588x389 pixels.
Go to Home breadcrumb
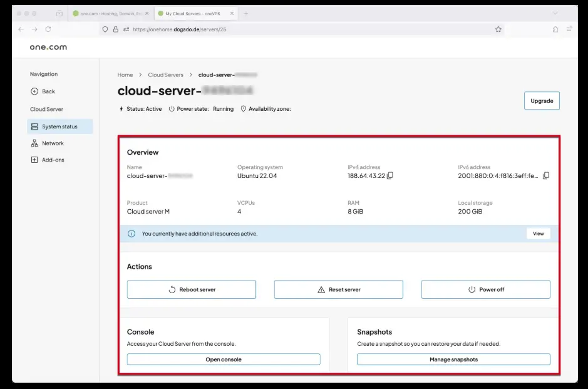pyautogui.click(x=125, y=75)
